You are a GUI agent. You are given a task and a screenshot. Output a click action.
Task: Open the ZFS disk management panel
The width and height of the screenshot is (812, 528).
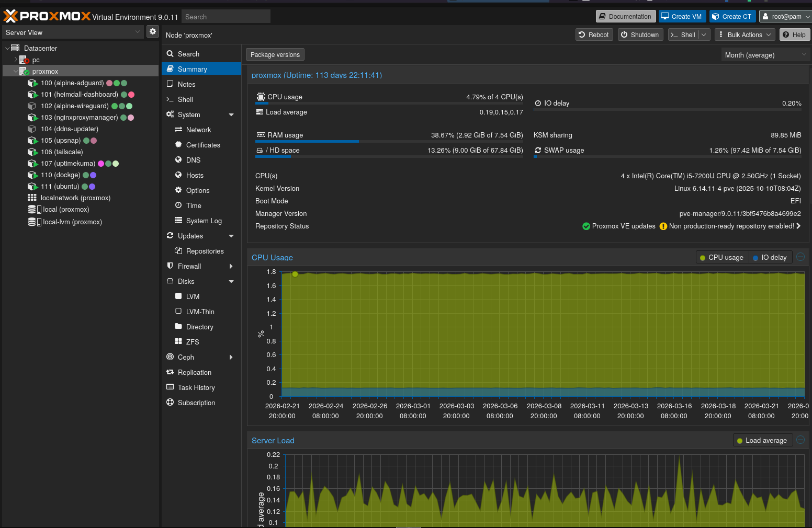click(x=192, y=342)
